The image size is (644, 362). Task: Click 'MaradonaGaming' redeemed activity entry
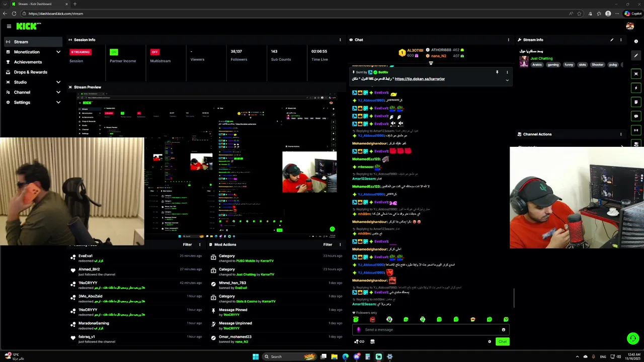point(136,325)
